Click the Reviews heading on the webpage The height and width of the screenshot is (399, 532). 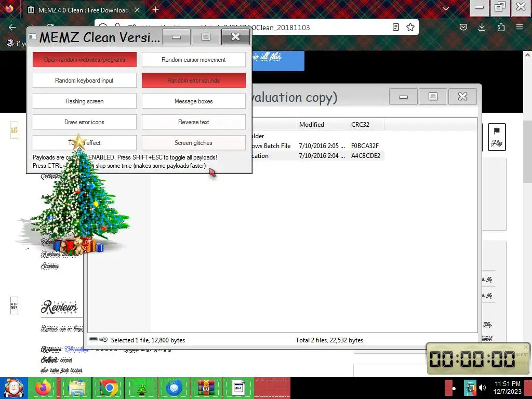tap(59, 307)
